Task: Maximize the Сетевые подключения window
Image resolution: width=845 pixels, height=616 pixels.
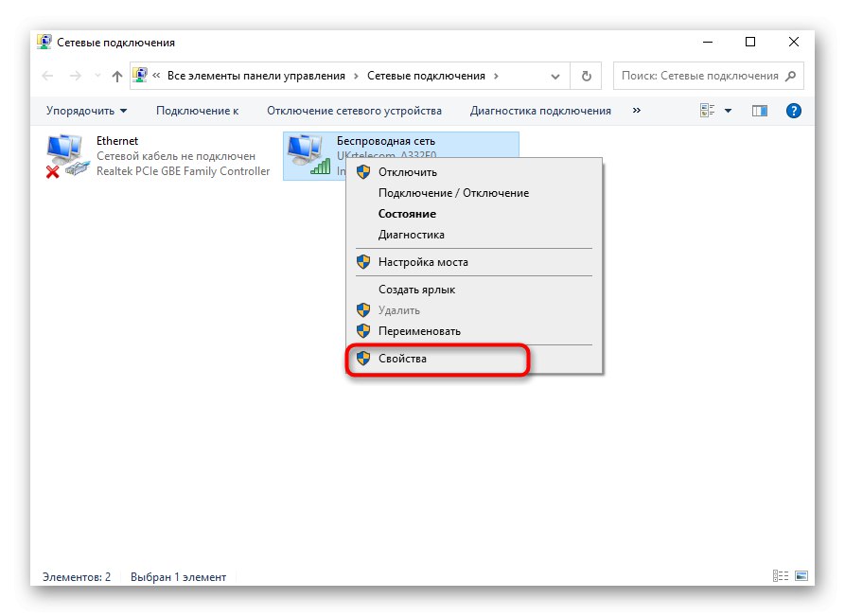Action: (x=750, y=42)
